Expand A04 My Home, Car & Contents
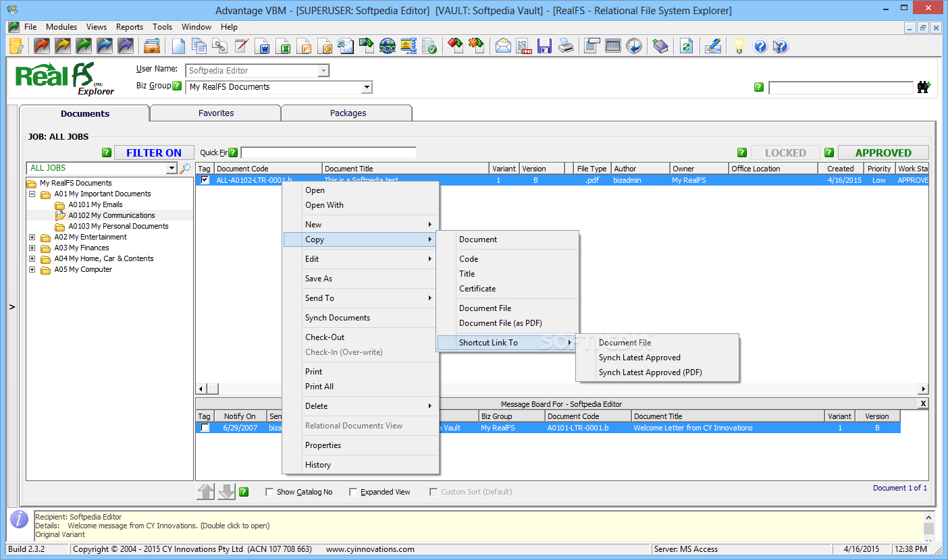 coord(32,258)
